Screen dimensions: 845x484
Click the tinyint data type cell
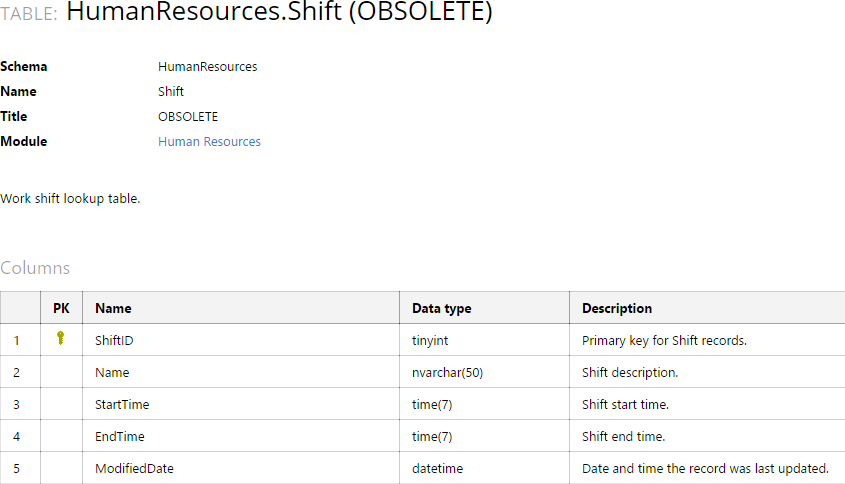coord(432,340)
